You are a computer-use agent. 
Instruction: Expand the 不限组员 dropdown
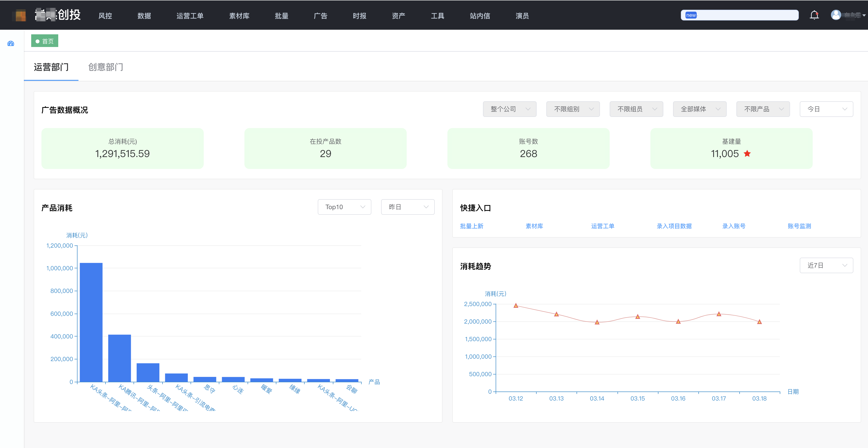point(636,109)
